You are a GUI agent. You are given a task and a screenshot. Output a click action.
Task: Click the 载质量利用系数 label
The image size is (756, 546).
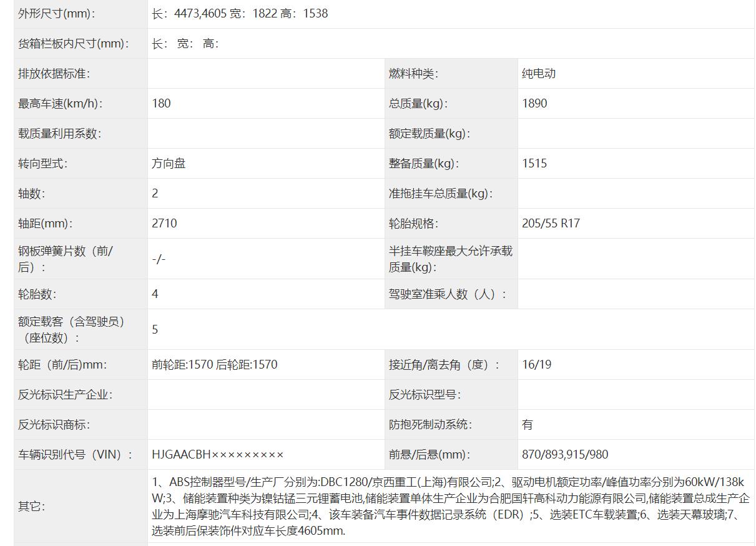point(60,134)
